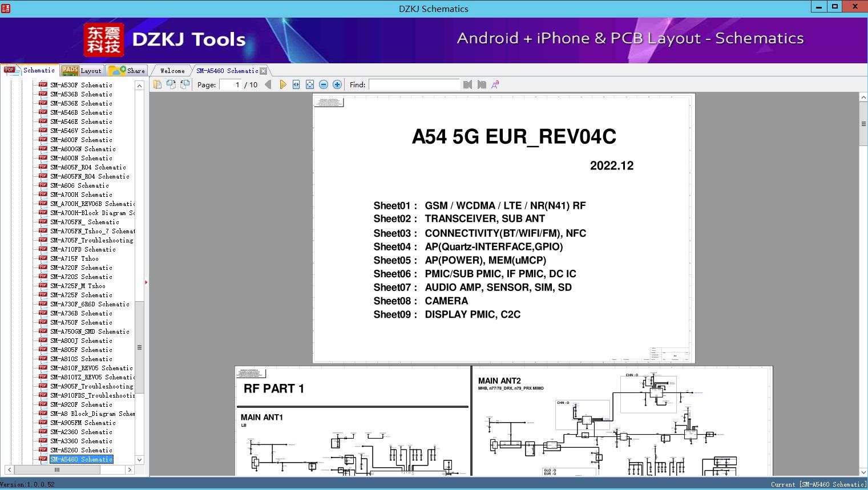Select SM-A750GN_SMD Schematic entry
Viewport: 868px width, 490px height.
pyautogui.click(x=90, y=331)
